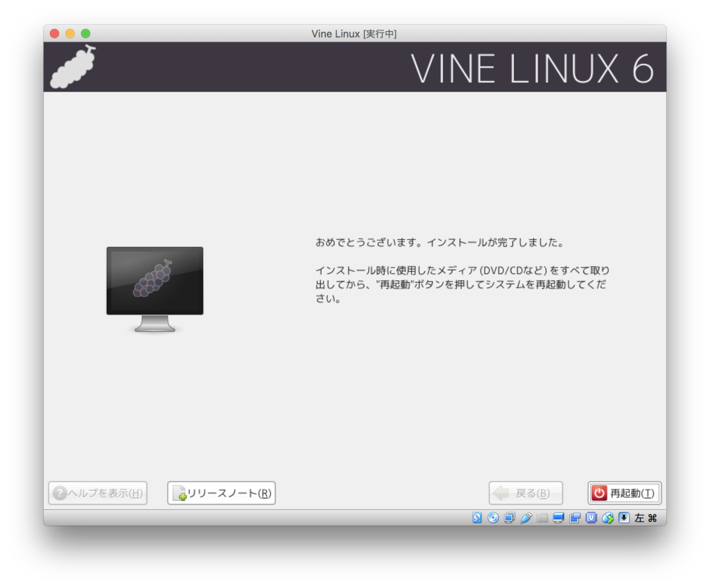Click the おめでとうございます installation complete message
The image size is (710, 588).
tap(440, 243)
